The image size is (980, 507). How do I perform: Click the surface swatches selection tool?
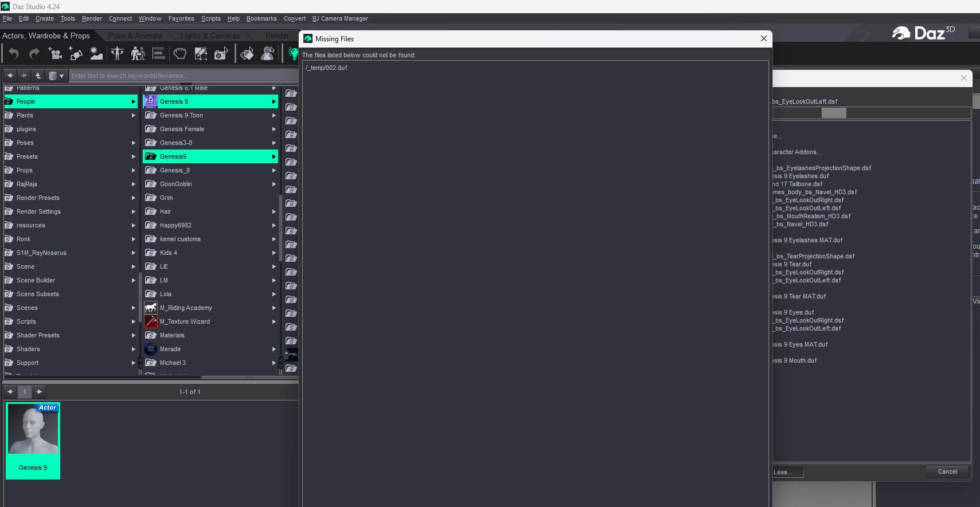click(247, 54)
